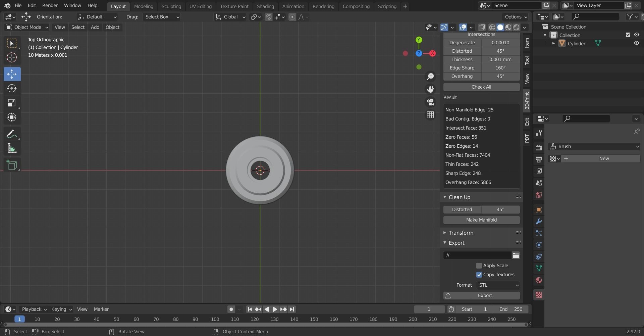
Task: Switch perspective/orthographic grid icon
Action: point(430,115)
